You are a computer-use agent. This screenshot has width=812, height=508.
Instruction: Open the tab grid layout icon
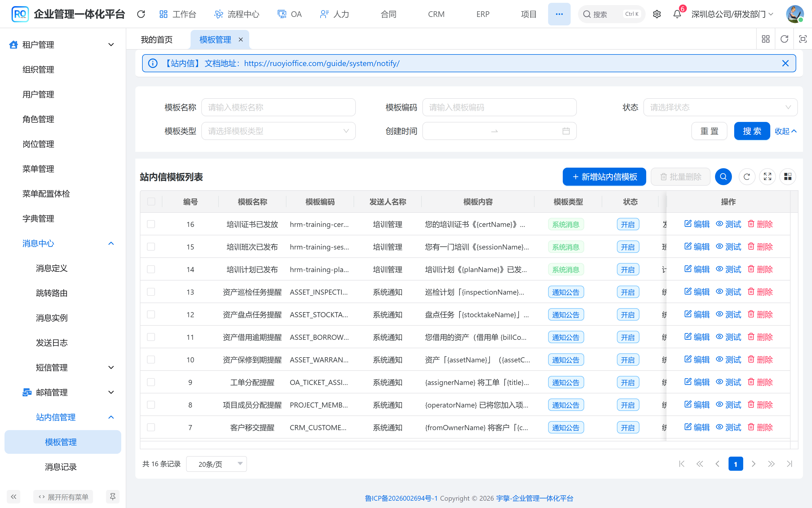click(766, 39)
